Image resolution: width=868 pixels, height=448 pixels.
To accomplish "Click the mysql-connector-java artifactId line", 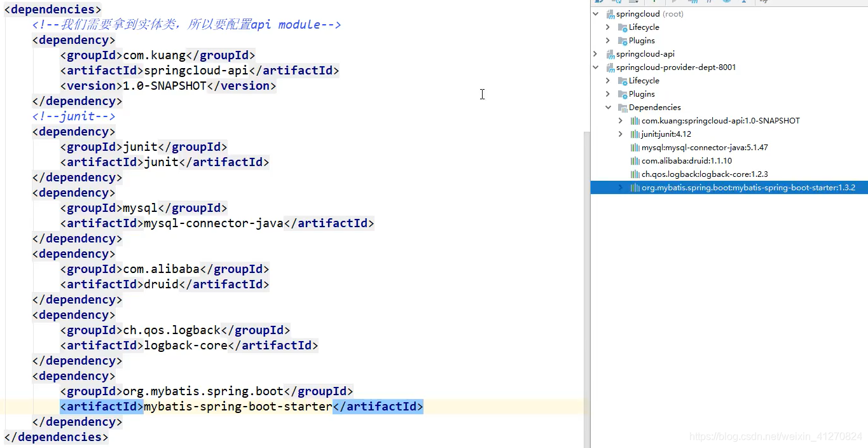I will [x=217, y=223].
